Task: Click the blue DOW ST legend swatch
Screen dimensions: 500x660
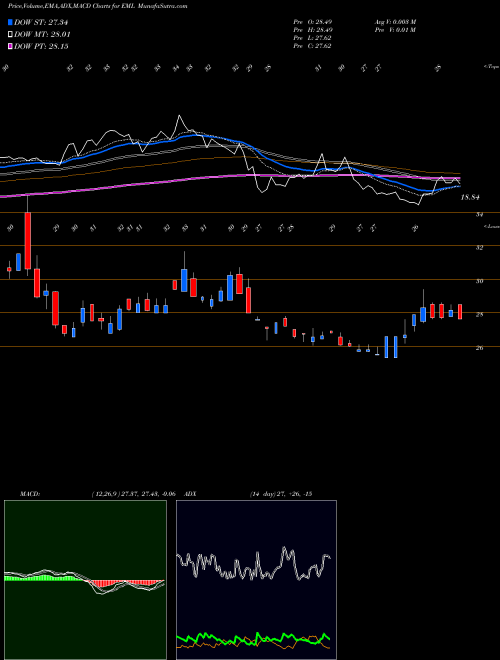Action: [x=10, y=22]
